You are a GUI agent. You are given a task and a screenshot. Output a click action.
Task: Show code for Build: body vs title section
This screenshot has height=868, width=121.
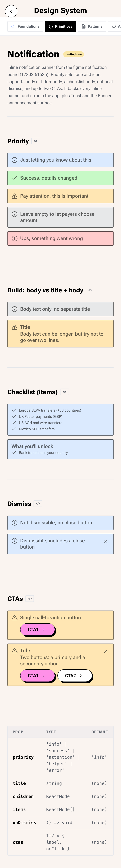(90, 290)
